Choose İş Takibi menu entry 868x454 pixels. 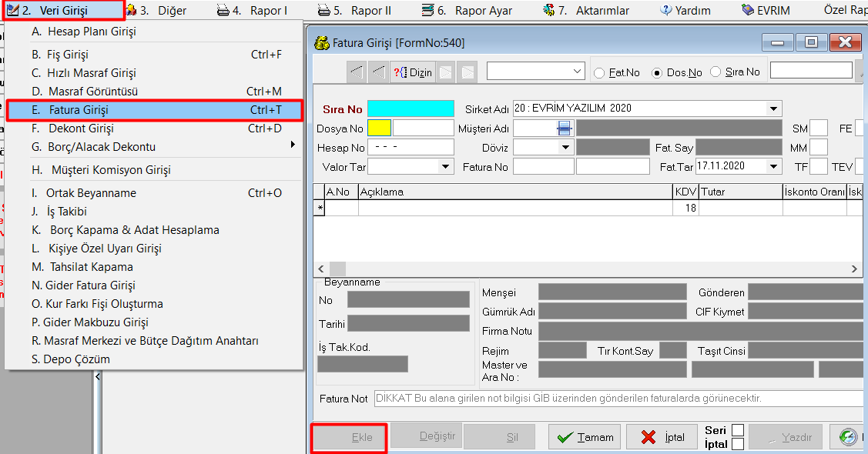155,212
